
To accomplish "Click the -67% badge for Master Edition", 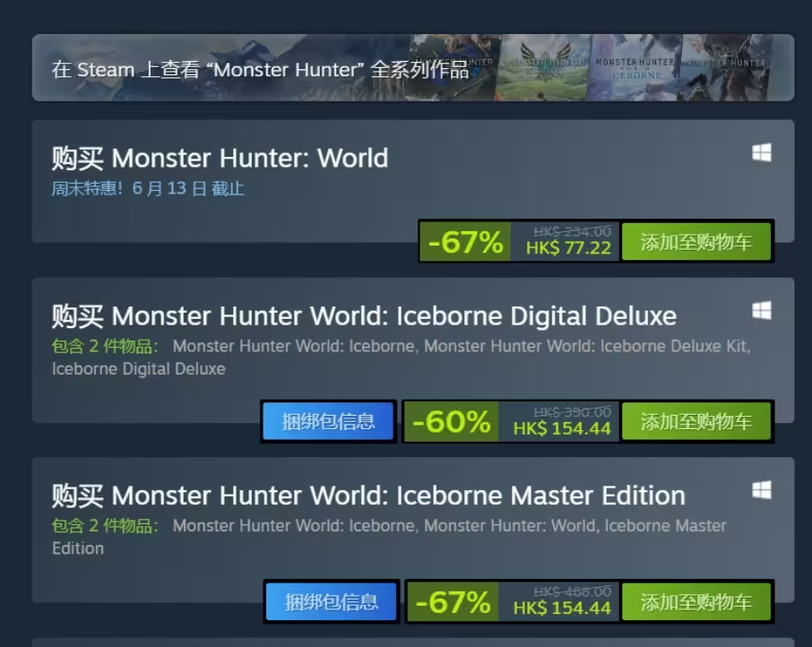I will pos(453,601).
